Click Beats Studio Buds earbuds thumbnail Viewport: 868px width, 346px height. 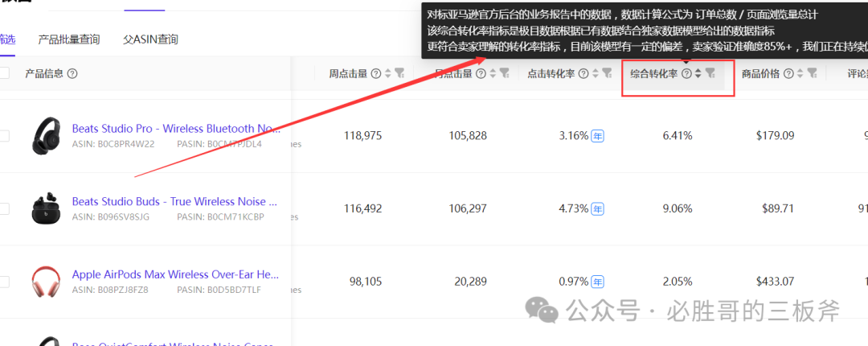click(x=46, y=208)
